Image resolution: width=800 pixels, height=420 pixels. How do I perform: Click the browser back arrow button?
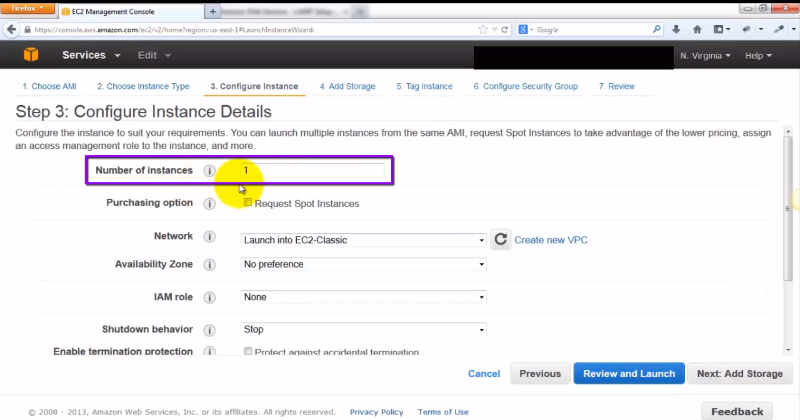click(x=11, y=30)
